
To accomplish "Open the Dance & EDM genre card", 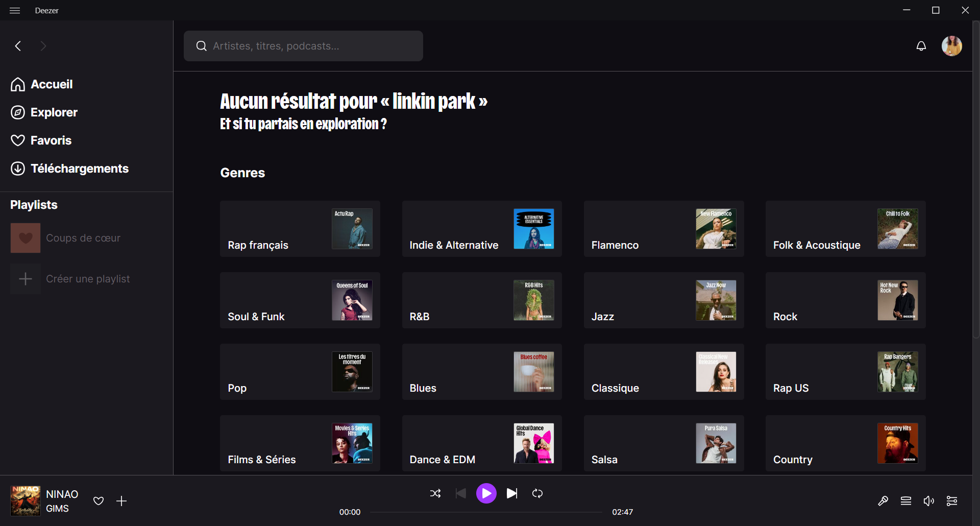I will (482, 443).
